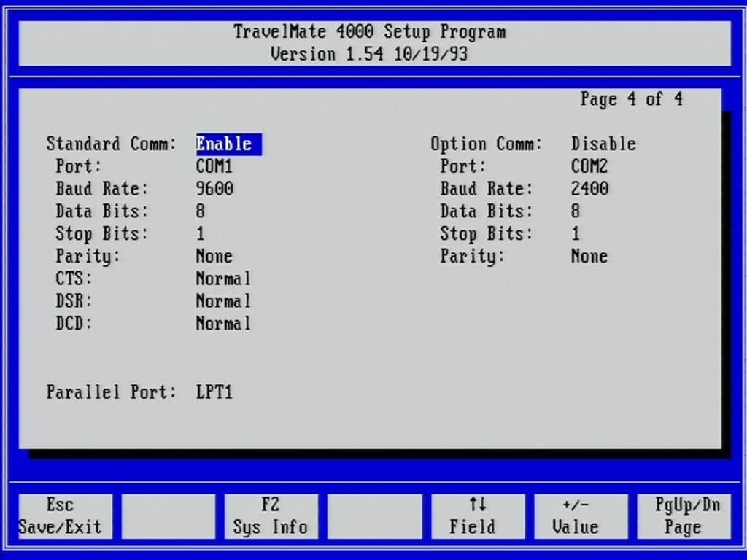The image size is (747, 560).
Task: Click the DCD label
Action: tap(74, 324)
